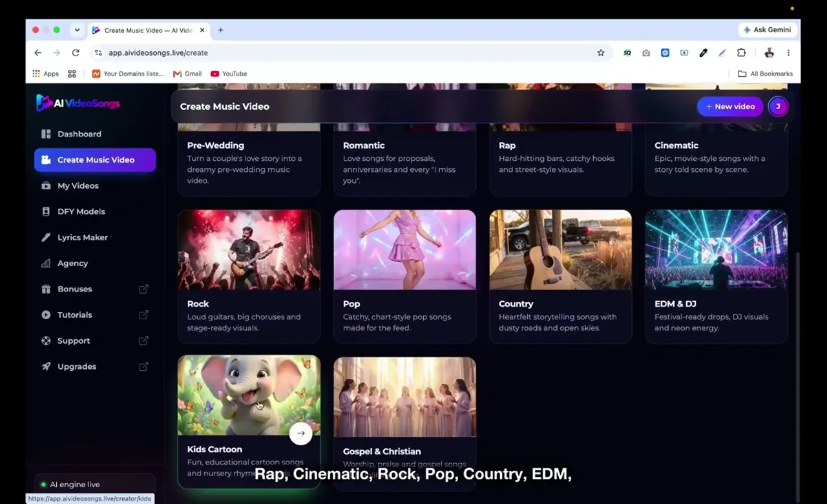Select the Gospel & Christian card title

click(x=382, y=452)
